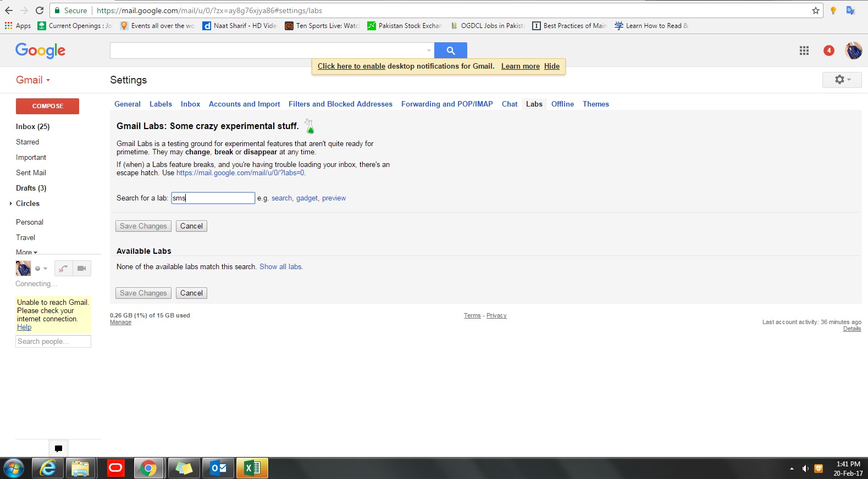Click the green Labs flask icon

pos(310,127)
